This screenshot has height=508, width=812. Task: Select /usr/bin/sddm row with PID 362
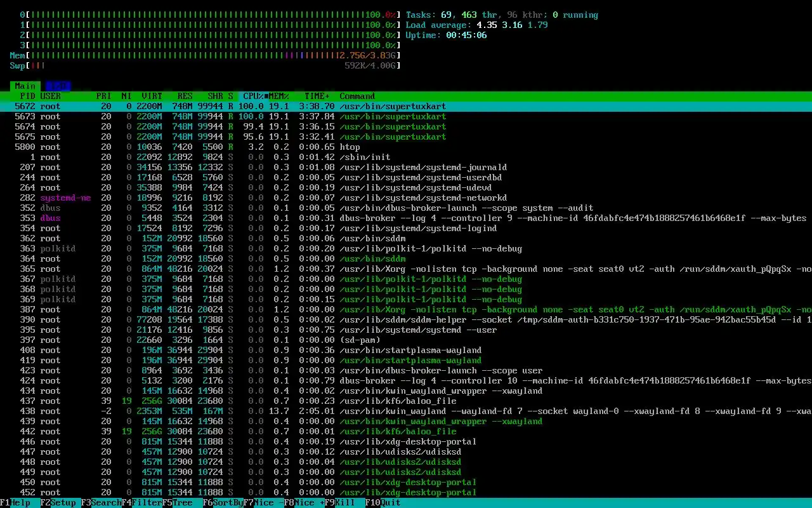point(406,238)
